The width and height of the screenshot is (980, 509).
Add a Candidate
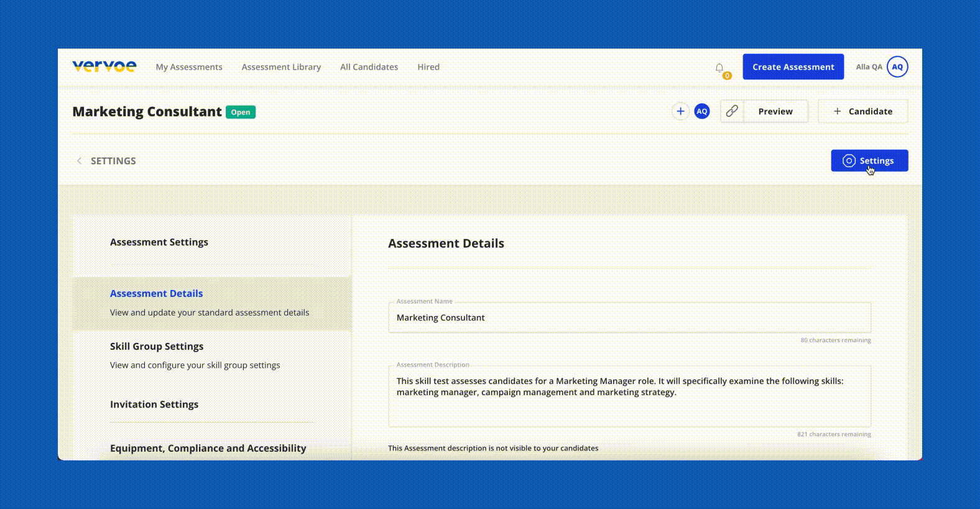pyautogui.click(x=863, y=111)
